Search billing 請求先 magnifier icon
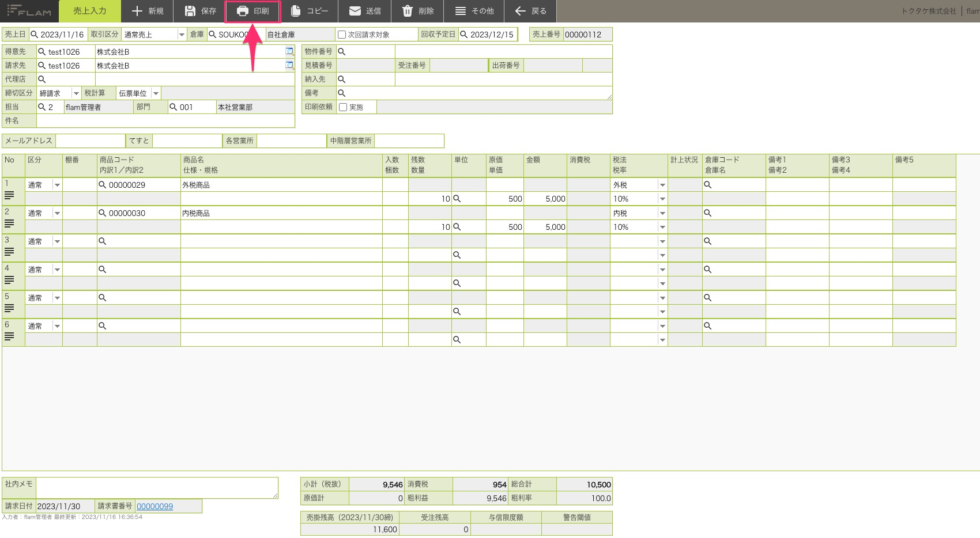This screenshot has width=980, height=538. (42, 66)
